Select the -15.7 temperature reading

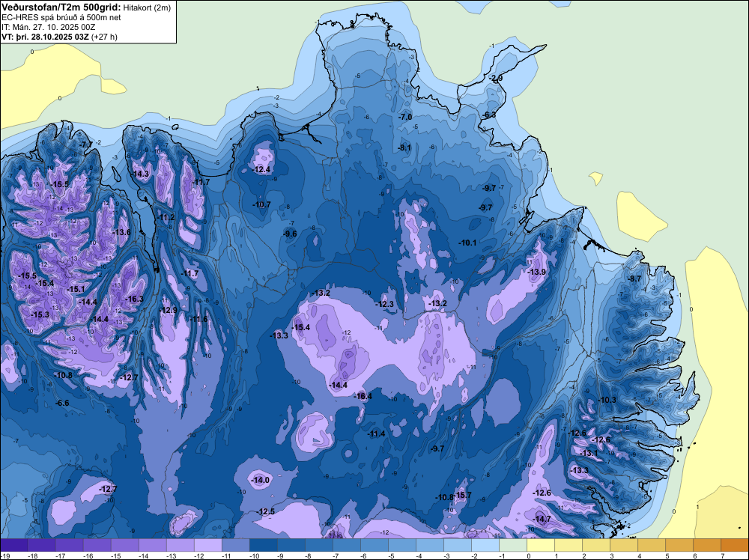click(463, 495)
